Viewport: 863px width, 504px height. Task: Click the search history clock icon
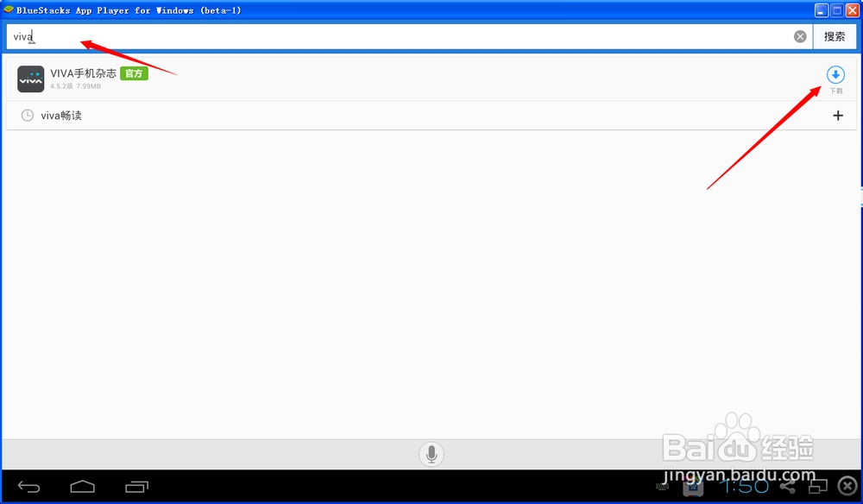tap(27, 116)
